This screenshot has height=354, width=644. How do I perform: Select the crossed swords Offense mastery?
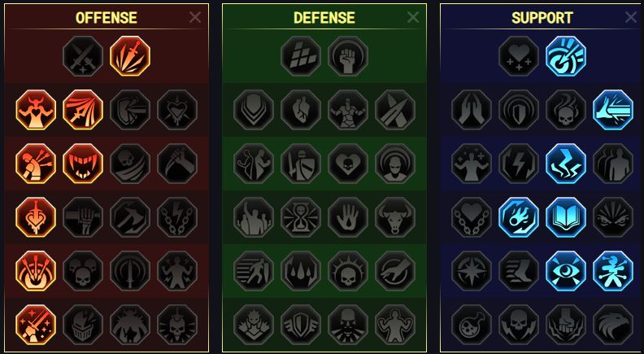(83, 56)
